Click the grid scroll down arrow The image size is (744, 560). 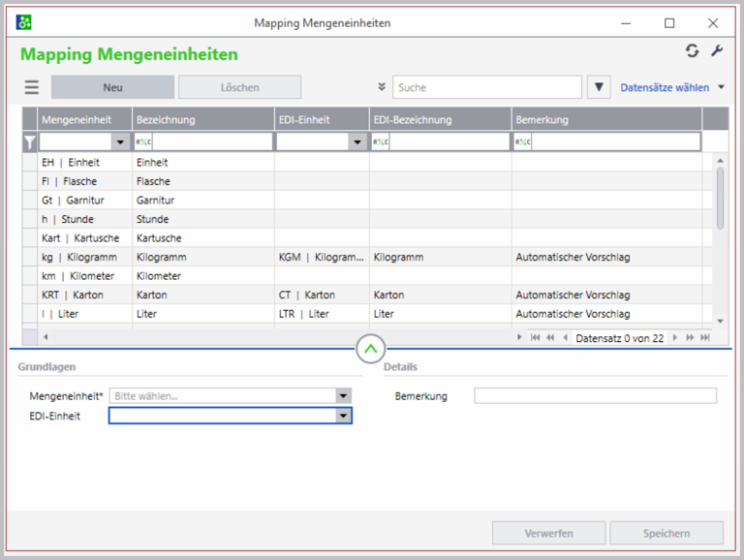tap(720, 322)
